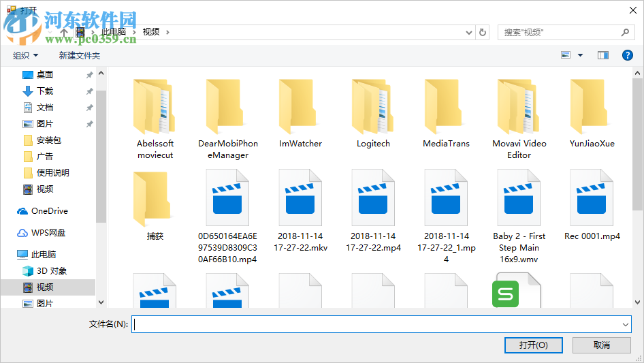This screenshot has height=363, width=644.
Task: Click the 取消 button
Action: click(602, 345)
